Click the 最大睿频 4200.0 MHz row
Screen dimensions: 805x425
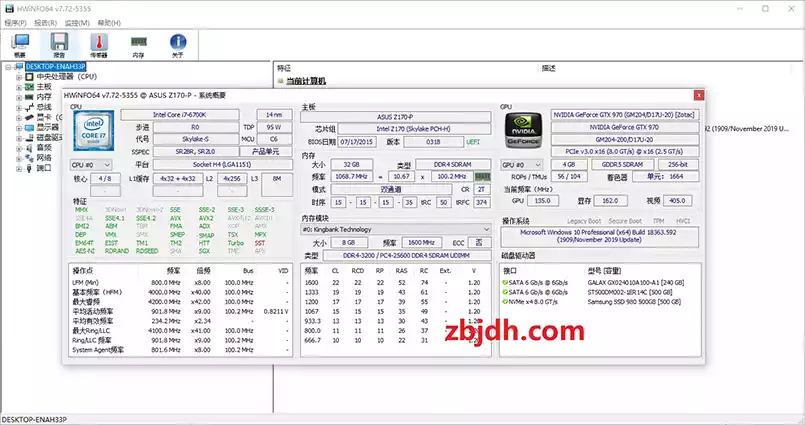[x=180, y=302]
